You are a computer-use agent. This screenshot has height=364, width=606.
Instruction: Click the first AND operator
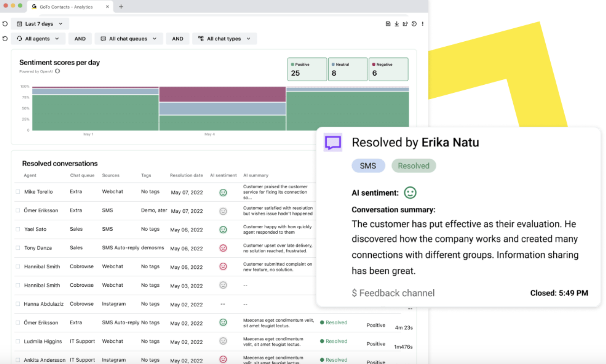(80, 39)
